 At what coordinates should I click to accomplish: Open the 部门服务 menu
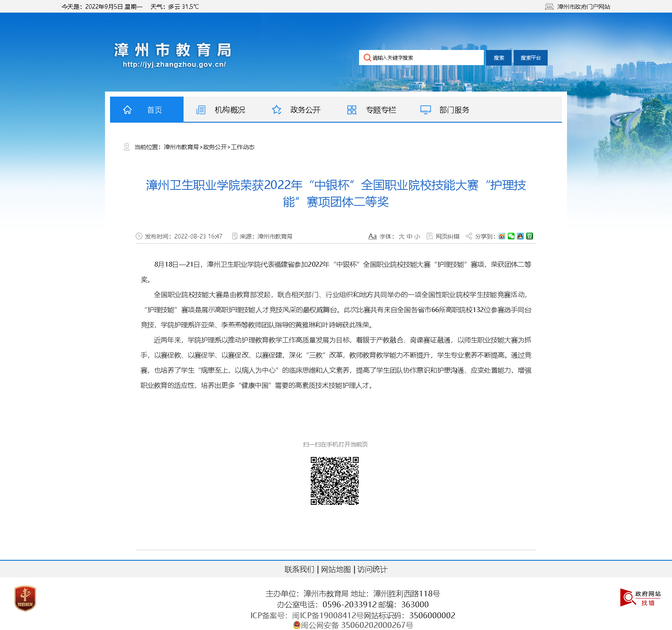pyautogui.click(x=454, y=110)
